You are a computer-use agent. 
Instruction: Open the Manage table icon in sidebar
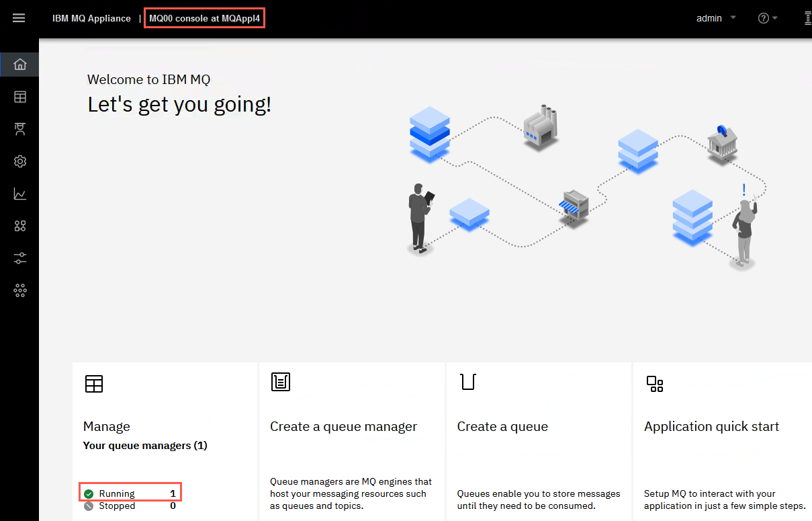pyautogui.click(x=20, y=97)
